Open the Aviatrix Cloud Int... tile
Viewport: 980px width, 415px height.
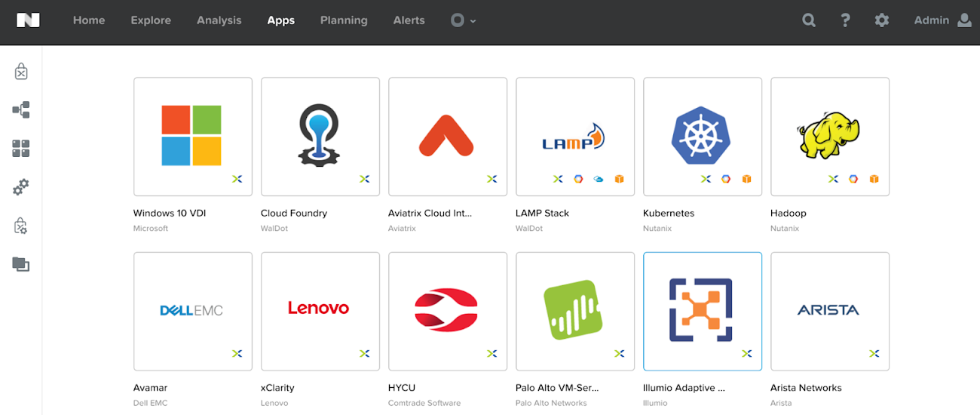(x=448, y=137)
